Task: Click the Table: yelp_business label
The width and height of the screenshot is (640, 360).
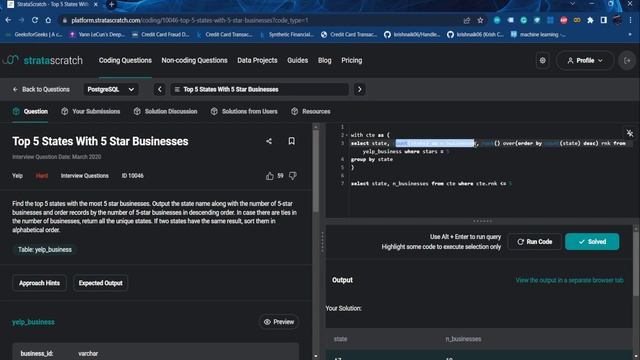Action: tap(44, 250)
